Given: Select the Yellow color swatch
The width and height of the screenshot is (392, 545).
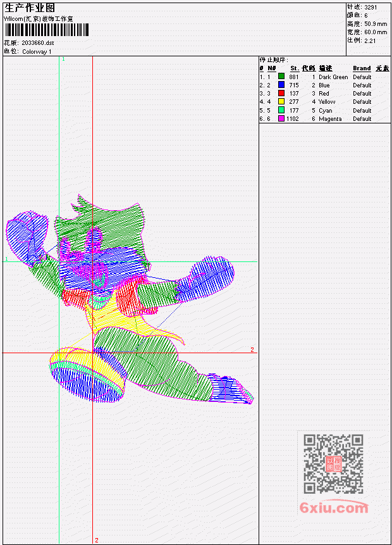Looking at the screenshot, I should click(281, 101).
